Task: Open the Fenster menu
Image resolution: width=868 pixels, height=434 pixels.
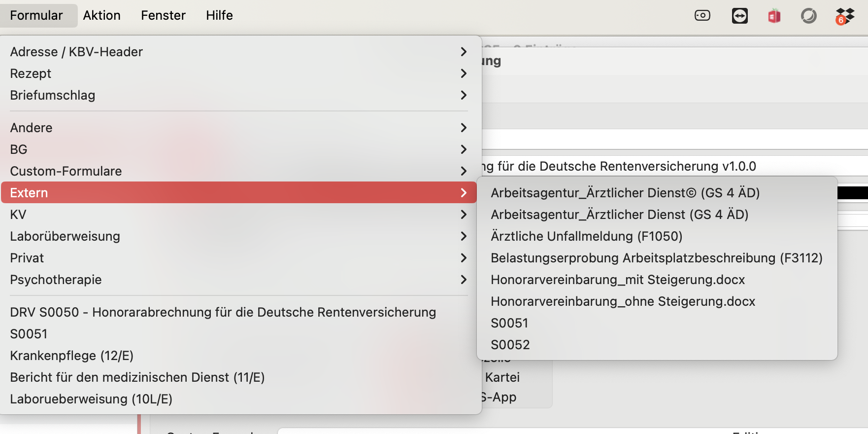Action: click(163, 15)
